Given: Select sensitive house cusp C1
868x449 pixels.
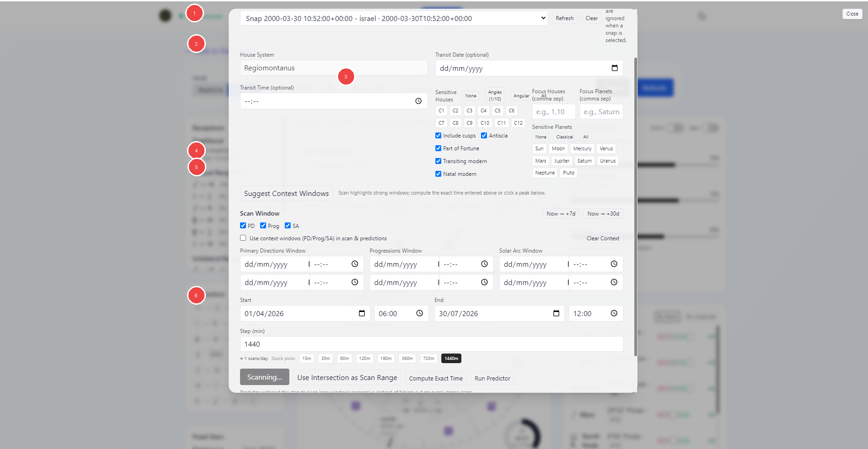Looking at the screenshot, I should (441, 111).
